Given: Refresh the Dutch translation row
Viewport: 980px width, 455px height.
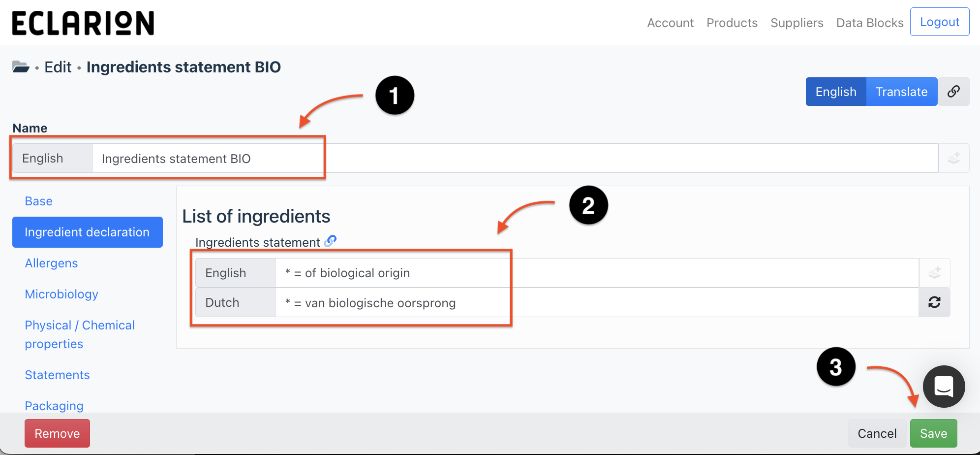Looking at the screenshot, I should point(934,302).
